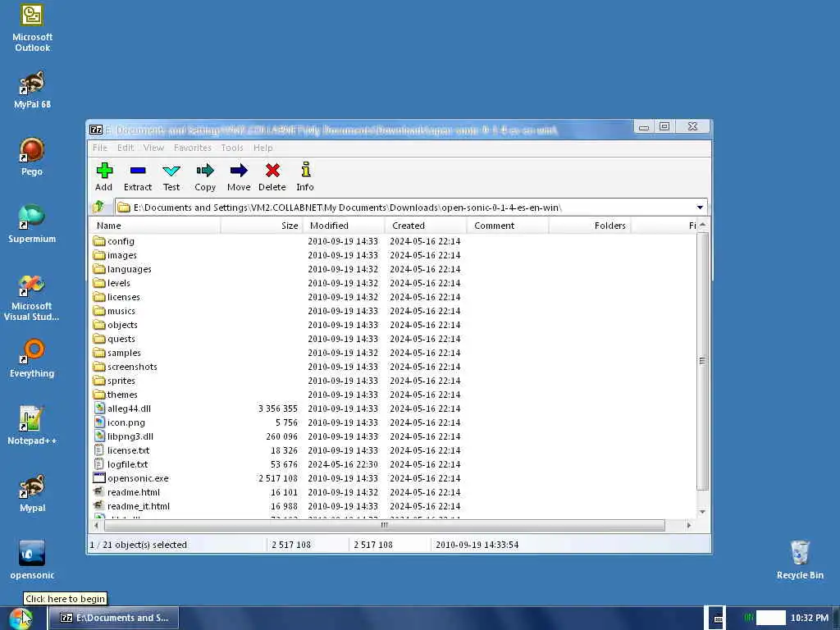Select the screenshots folder row

394,367
